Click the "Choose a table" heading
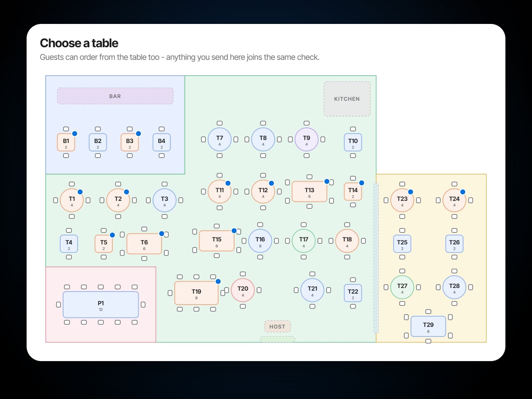532x399 pixels. (79, 43)
